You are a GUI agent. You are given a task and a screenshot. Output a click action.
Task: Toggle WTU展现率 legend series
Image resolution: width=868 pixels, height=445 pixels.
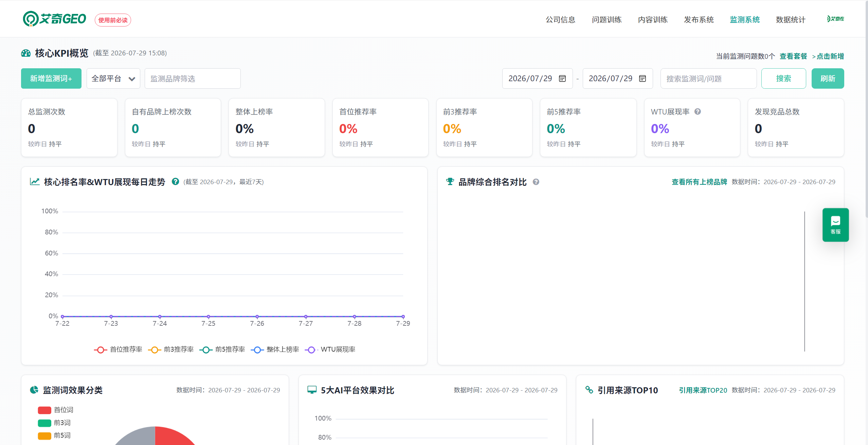[x=330, y=349]
